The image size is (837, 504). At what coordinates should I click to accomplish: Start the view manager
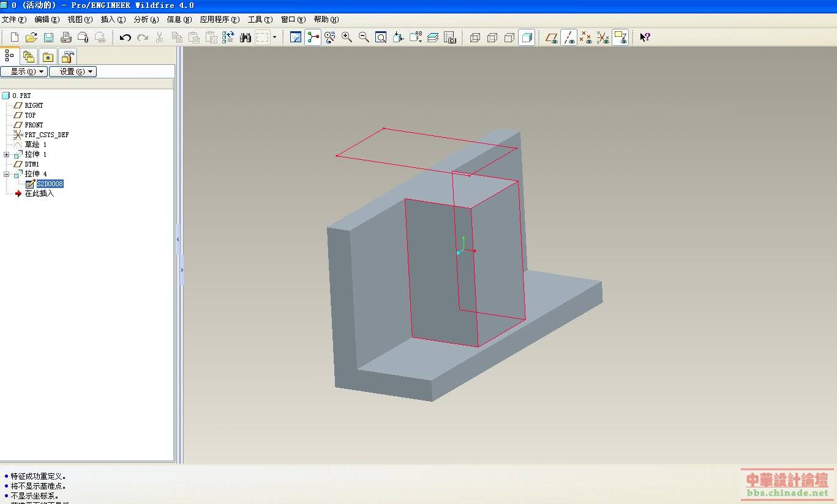pos(450,37)
